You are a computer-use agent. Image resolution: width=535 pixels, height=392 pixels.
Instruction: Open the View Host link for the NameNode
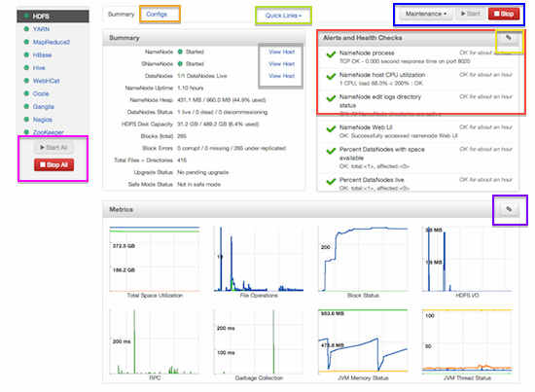[281, 52]
